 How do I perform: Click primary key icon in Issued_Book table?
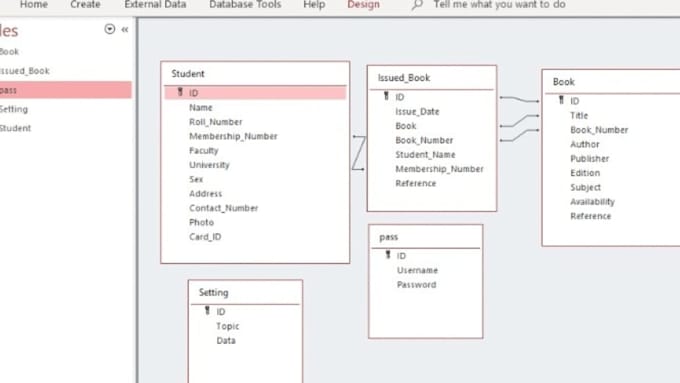[x=386, y=96]
